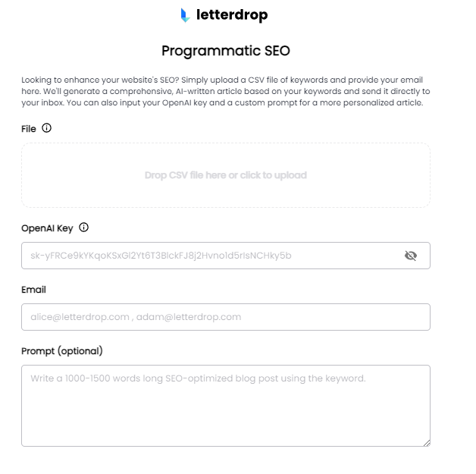Click the Letterdrop logo icon
The image size is (476, 474).
pos(185,15)
